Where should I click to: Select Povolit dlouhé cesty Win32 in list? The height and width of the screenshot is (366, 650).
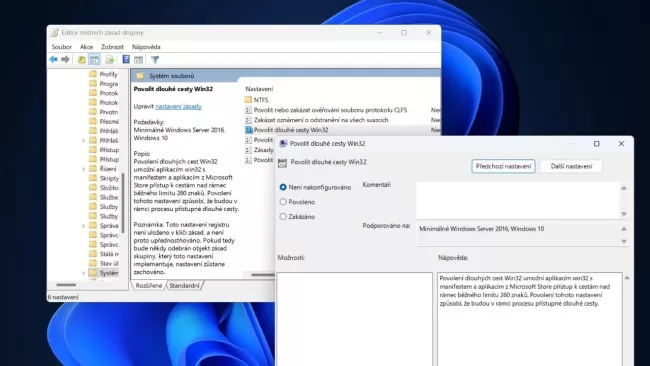click(291, 130)
